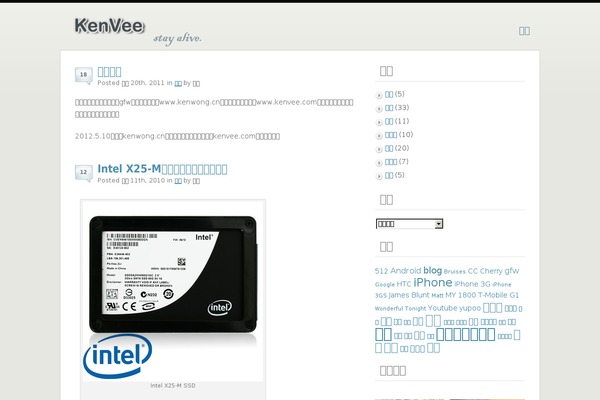Click bullet icon beside category (33)
Screen dimensions: 600x400
(379, 109)
